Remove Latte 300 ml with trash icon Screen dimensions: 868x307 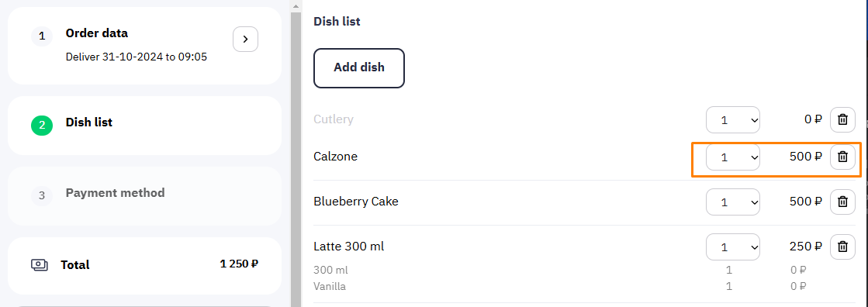pyautogui.click(x=842, y=247)
